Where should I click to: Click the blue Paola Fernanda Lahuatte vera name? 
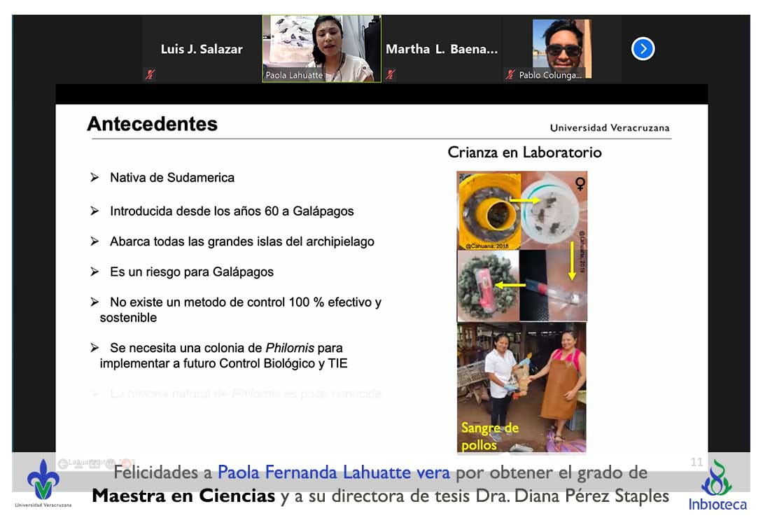tap(333, 472)
